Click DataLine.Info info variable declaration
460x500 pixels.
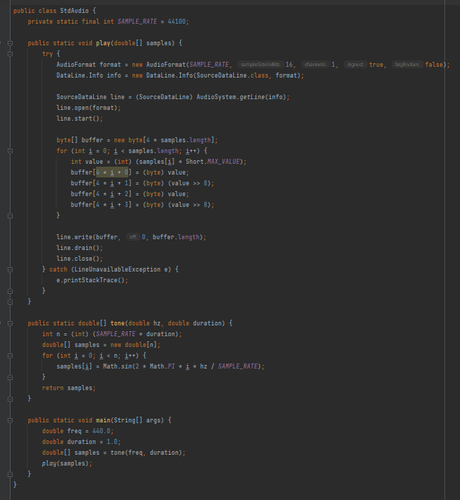click(x=89, y=75)
